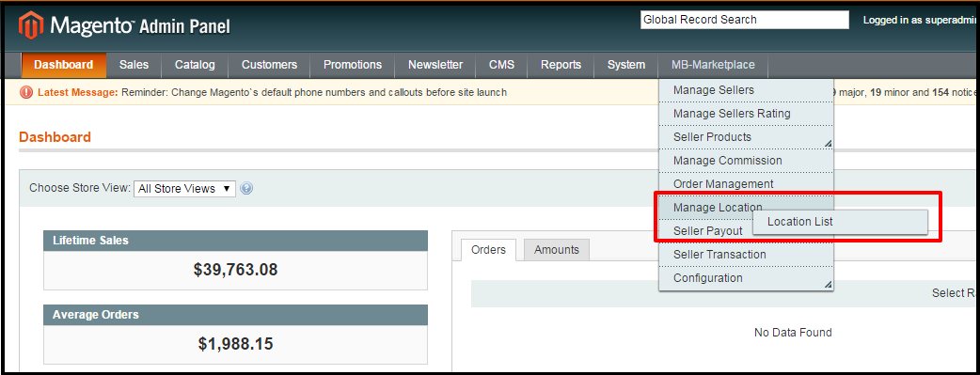Image resolution: width=980 pixels, height=375 pixels.
Task: Open the Reports menu
Action: pos(561,65)
